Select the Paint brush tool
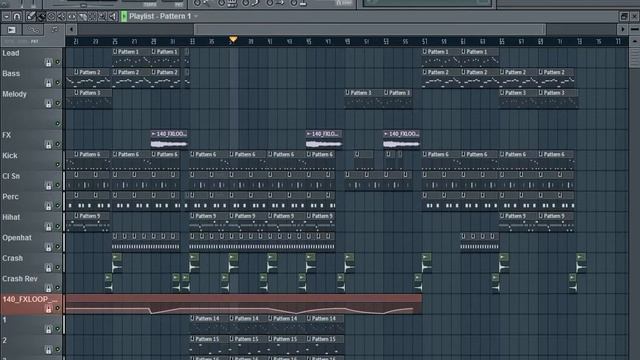This screenshot has height=360, width=640. tap(41, 16)
